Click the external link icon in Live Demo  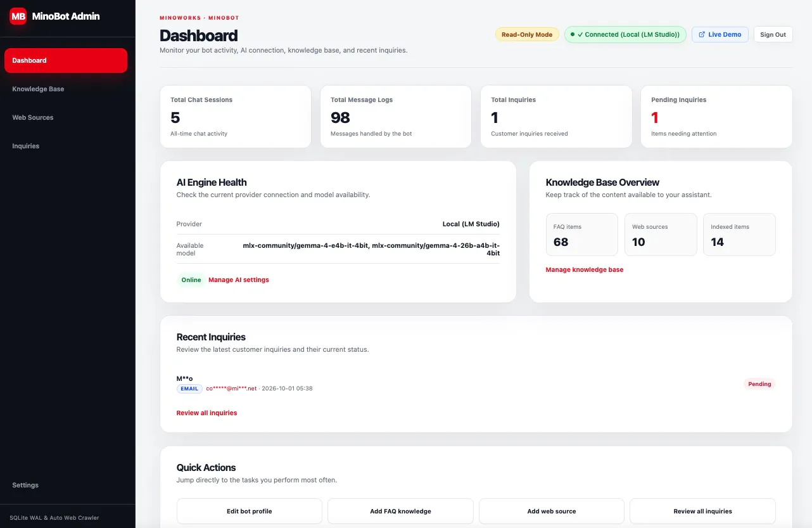(702, 34)
